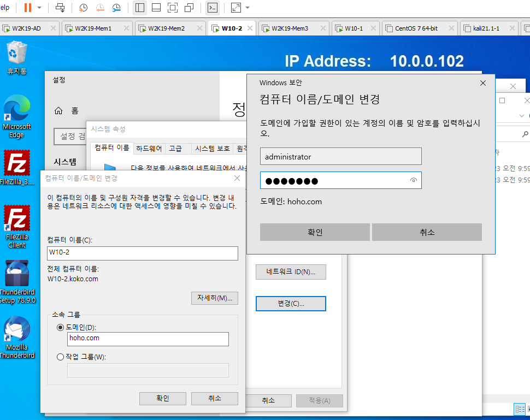The width and height of the screenshot is (530, 420).
Task: Select the 도메인(D) radio button
Action: click(x=60, y=327)
